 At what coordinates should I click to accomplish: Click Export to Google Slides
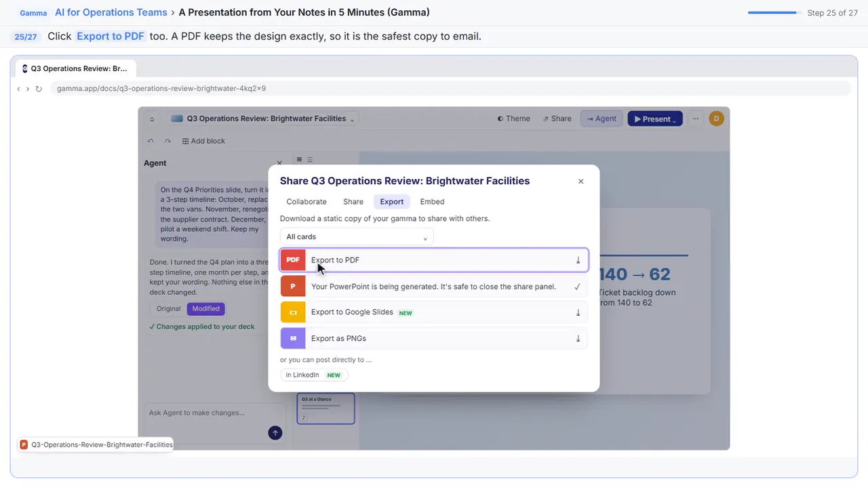pos(434,312)
